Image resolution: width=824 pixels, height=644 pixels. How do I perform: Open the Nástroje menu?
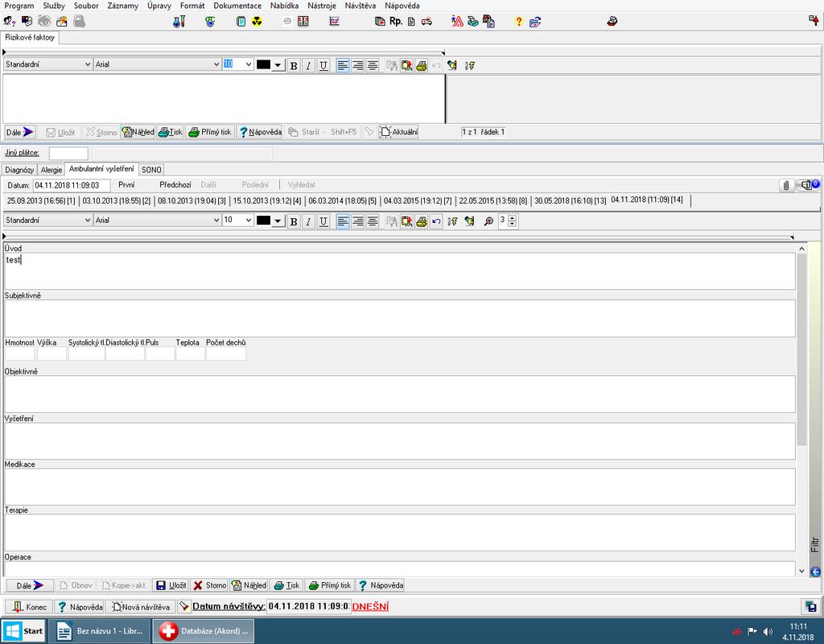pos(322,6)
